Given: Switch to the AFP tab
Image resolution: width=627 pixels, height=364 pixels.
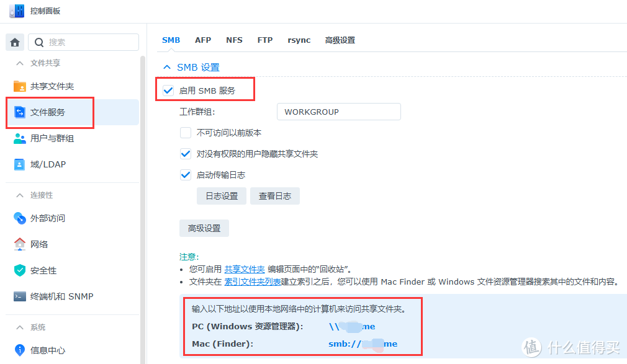Looking at the screenshot, I should (x=203, y=40).
